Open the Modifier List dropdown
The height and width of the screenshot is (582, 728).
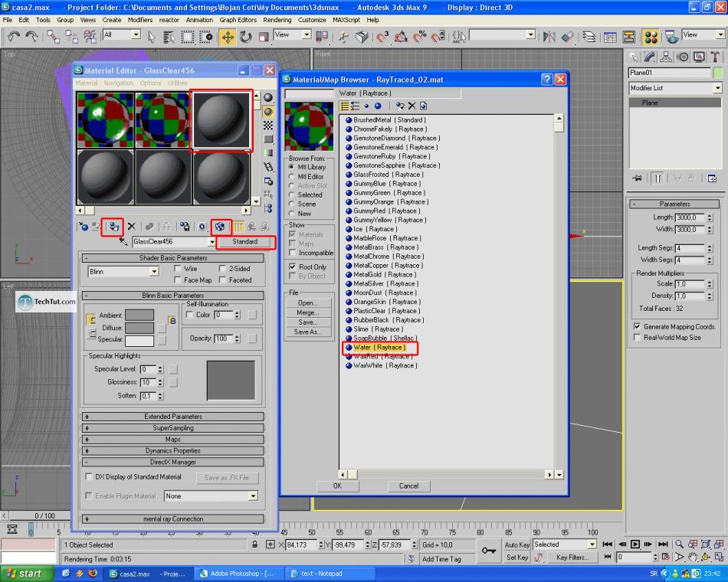[x=675, y=88]
